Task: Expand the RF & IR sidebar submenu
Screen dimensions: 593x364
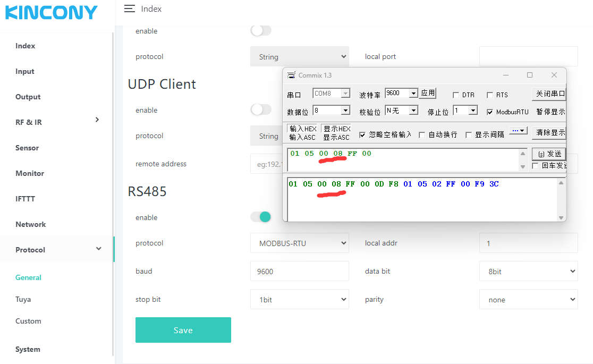Action: (x=97, y=120)
